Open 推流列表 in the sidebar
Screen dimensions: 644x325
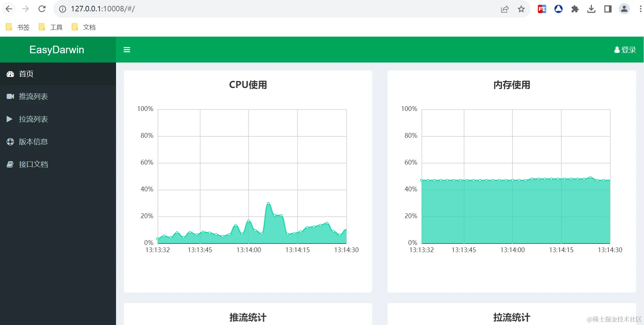tap(58, 97)
